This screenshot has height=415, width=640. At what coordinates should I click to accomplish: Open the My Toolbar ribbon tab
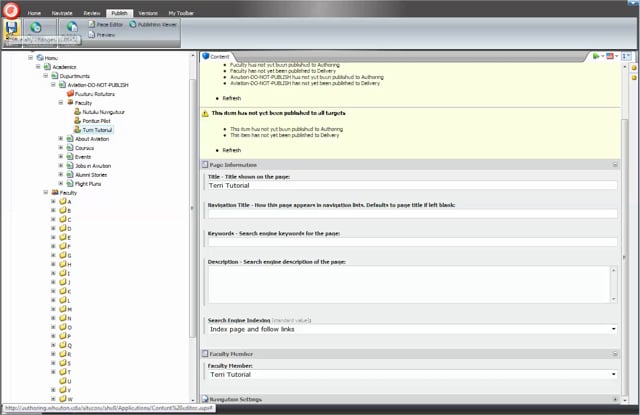coord(181,13)
